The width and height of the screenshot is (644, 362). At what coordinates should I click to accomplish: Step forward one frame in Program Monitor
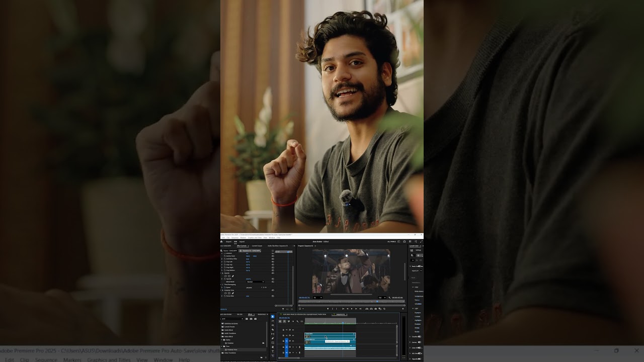point(356,309)
